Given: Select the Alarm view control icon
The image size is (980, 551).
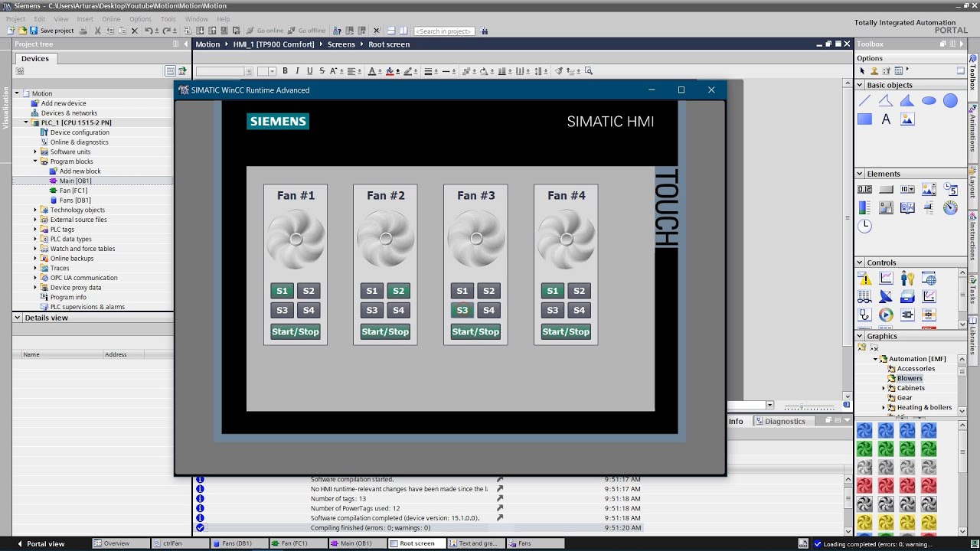Looking at the screenshot, I should point(864,278).
